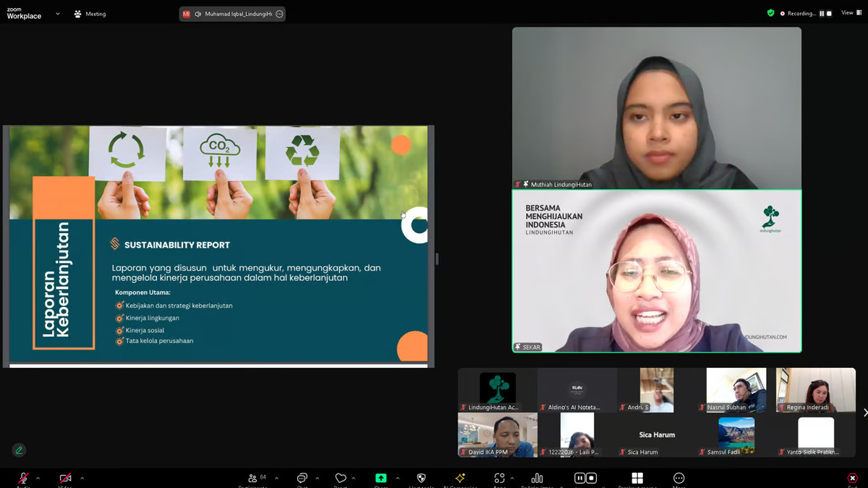
Task: Click the red End meeting icon
Action: pos(852,478)
